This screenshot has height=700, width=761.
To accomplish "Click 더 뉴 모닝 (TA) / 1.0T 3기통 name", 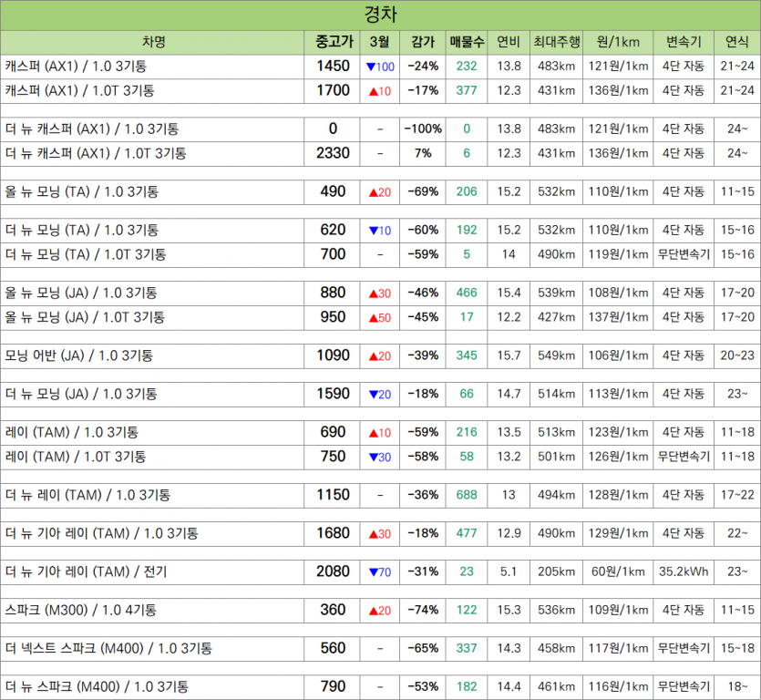I will tap(86, 254).
